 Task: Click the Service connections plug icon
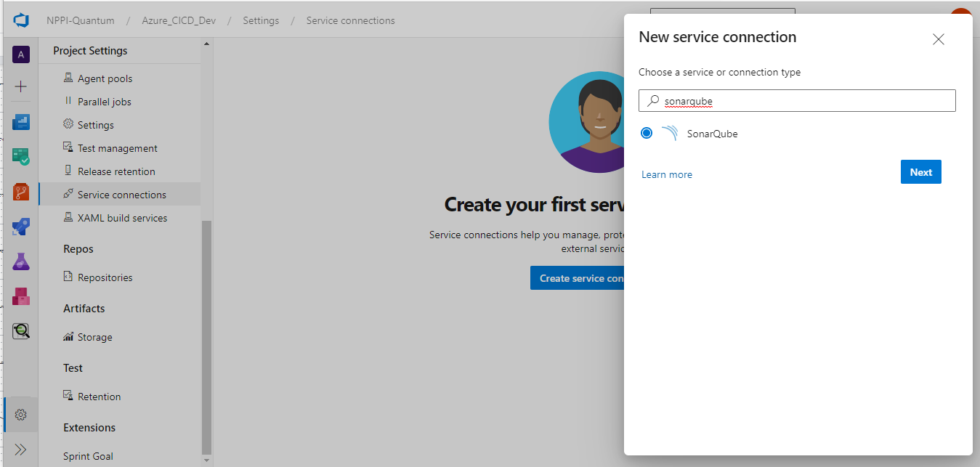pyautogui.click(x=68, y=194)
